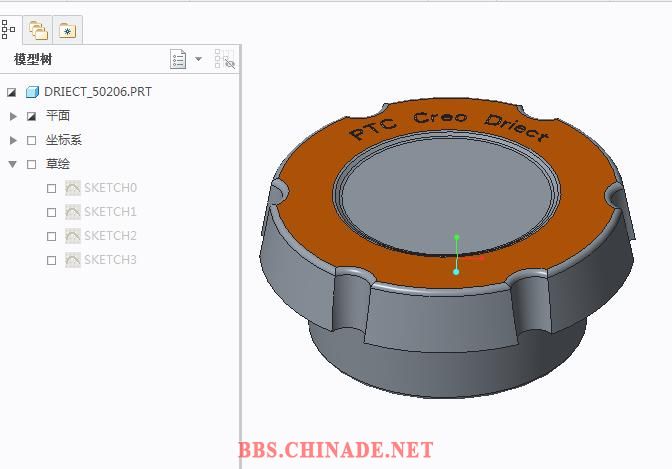The image size is (672, 469).
Task: Toggle the 草绘 checkbox
Action: point(31,164)
